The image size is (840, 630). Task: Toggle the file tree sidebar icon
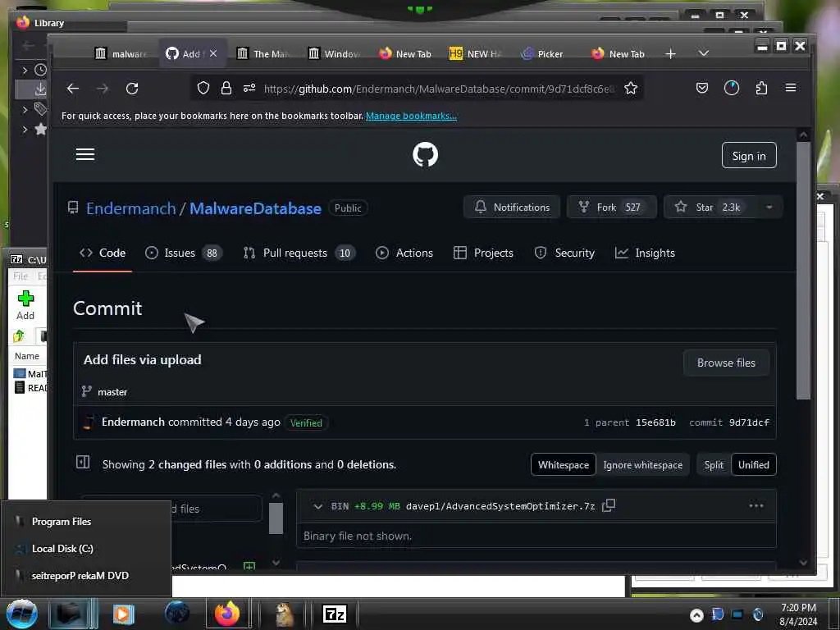point(83,462)
